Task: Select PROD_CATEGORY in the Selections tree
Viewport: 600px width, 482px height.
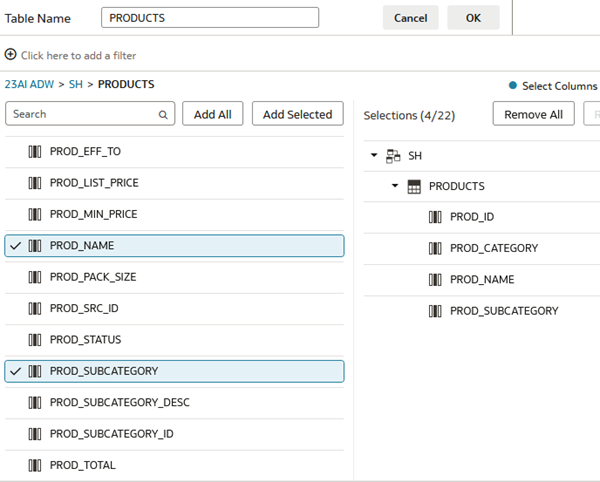Action: click(x=494, y=248)
